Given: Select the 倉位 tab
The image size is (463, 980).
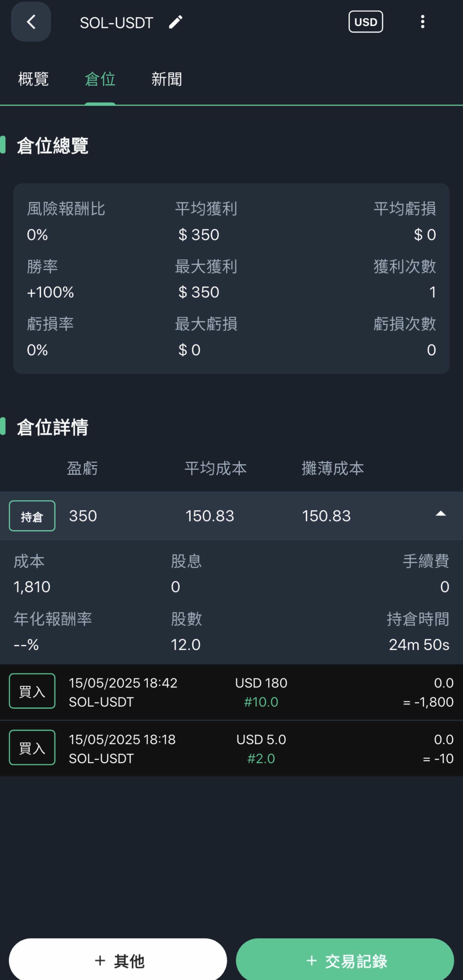Looking at the screenshot, I should click(100, 79).
